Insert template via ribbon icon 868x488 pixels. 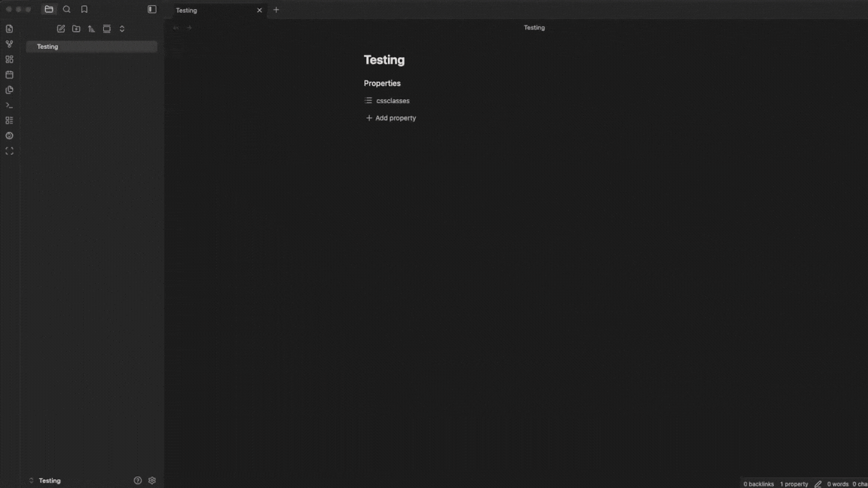pyautogui.click(x=9, y=90)
